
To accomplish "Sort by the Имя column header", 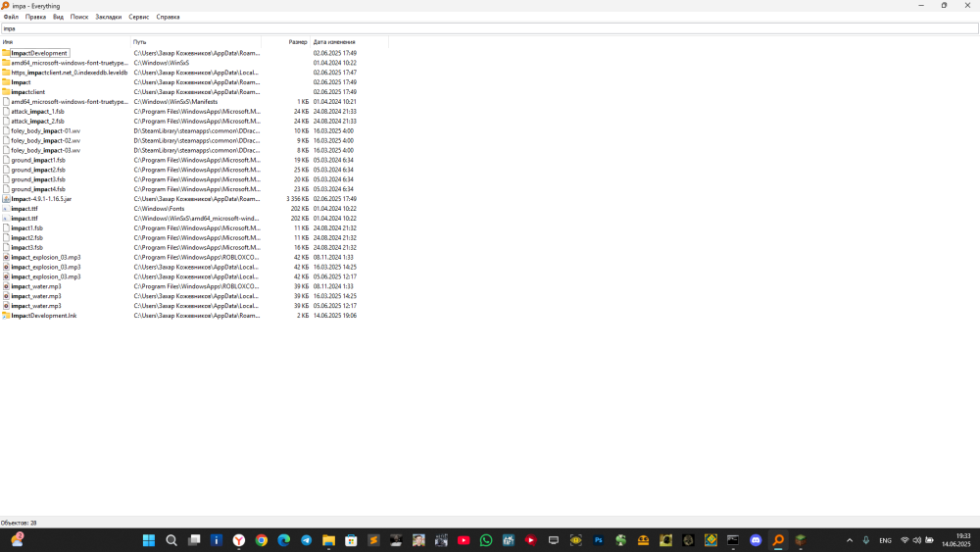I will coord(66,42).
